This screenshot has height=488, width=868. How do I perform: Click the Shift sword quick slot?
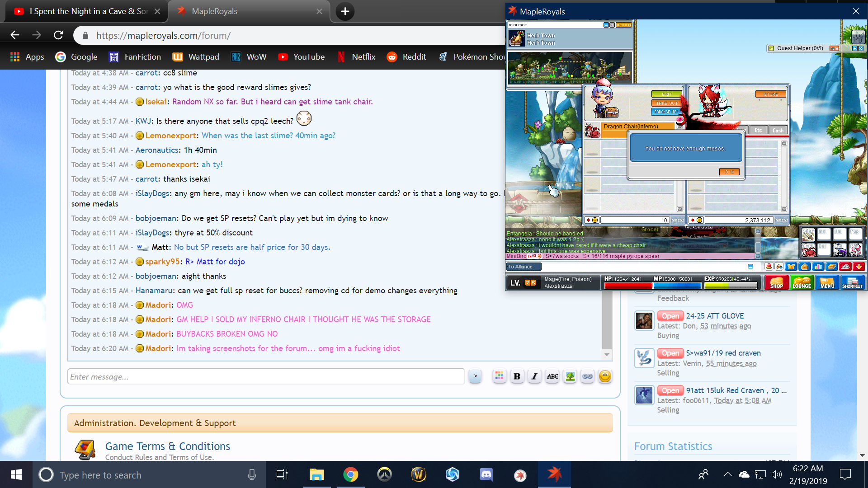(x=808, y=234)
